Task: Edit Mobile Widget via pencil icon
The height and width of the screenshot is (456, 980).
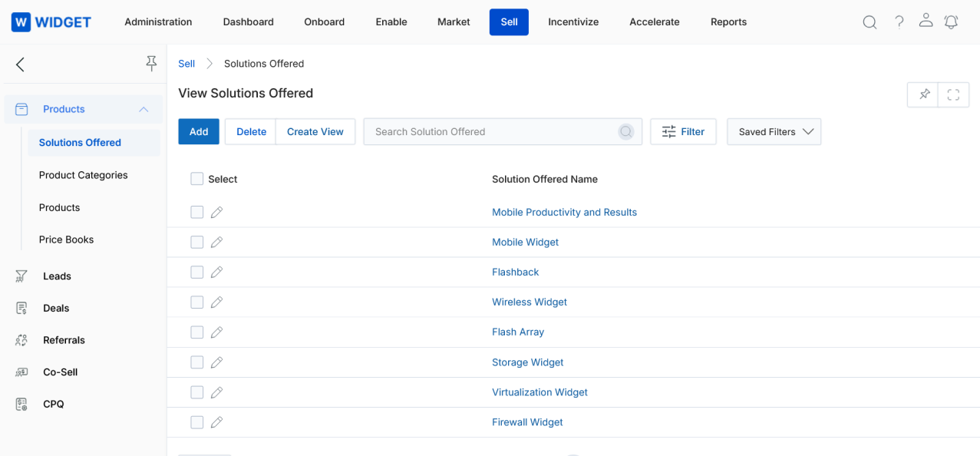Action: [216, 242]
